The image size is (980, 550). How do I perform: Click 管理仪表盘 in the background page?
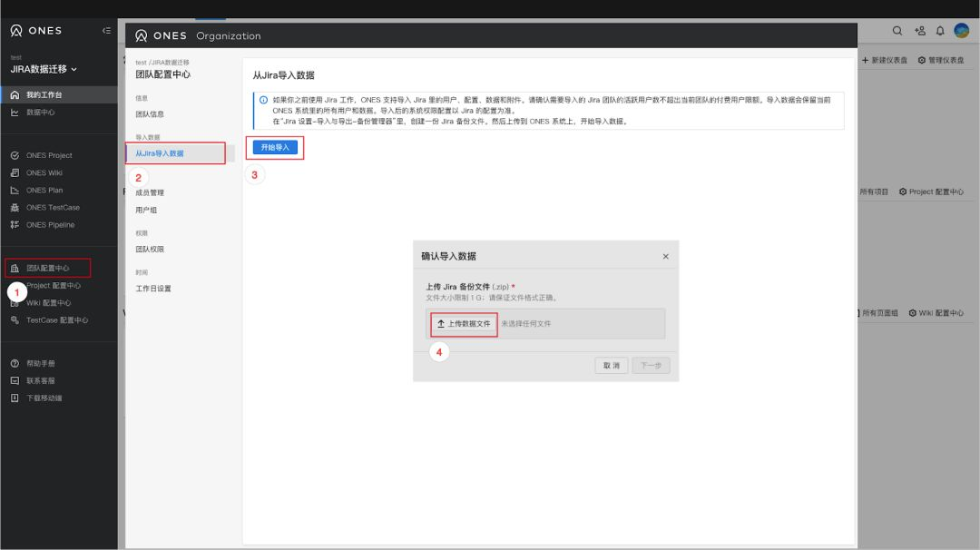coord(941,61)
